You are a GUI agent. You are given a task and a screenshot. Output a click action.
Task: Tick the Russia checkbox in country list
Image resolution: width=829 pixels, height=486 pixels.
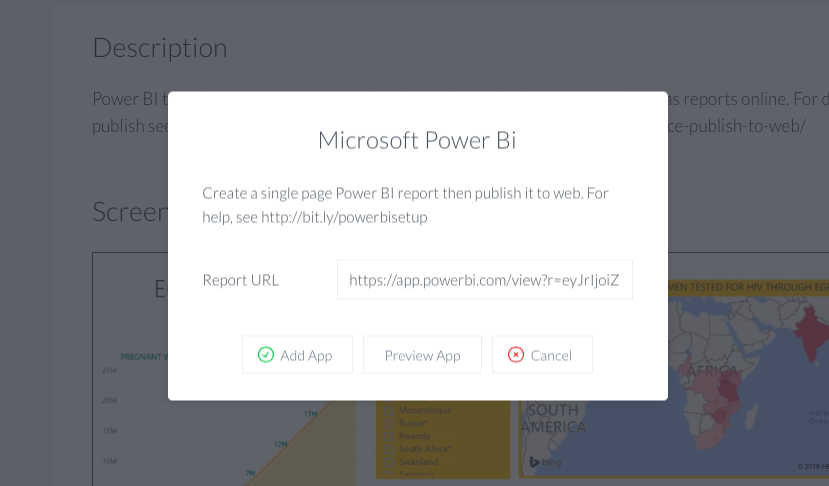point(389,423)
